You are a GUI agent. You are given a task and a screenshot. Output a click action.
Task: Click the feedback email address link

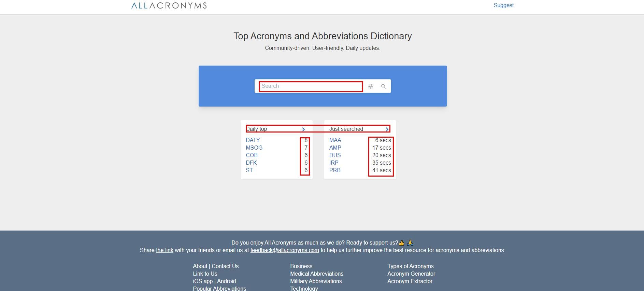[x=285, y=250]
